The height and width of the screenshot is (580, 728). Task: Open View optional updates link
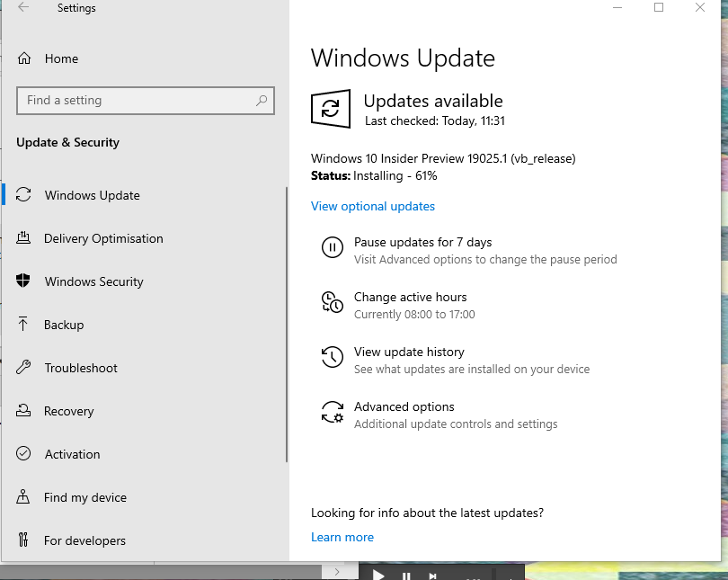(373, 206)
